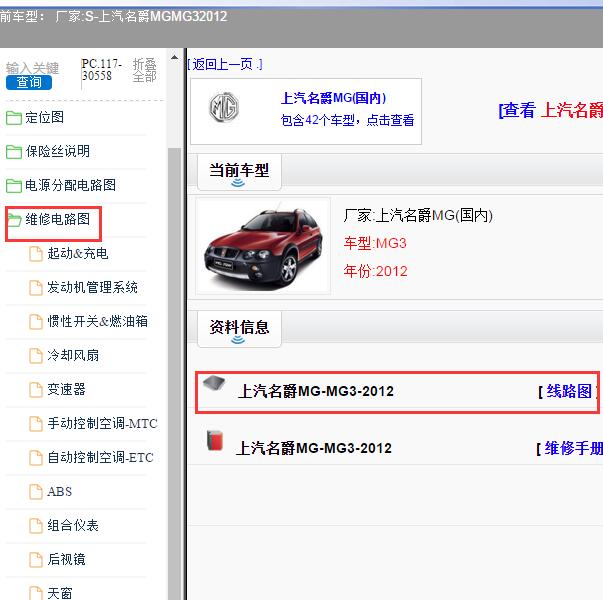Viewport: 603px width, 600px height.
Task: Expand the 定位图 tree item
Action: point(45,117)
